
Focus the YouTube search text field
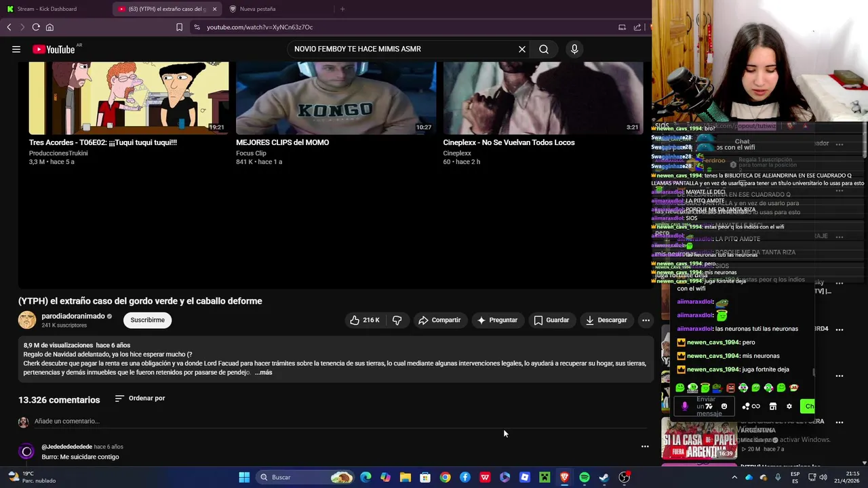(403, 49)
